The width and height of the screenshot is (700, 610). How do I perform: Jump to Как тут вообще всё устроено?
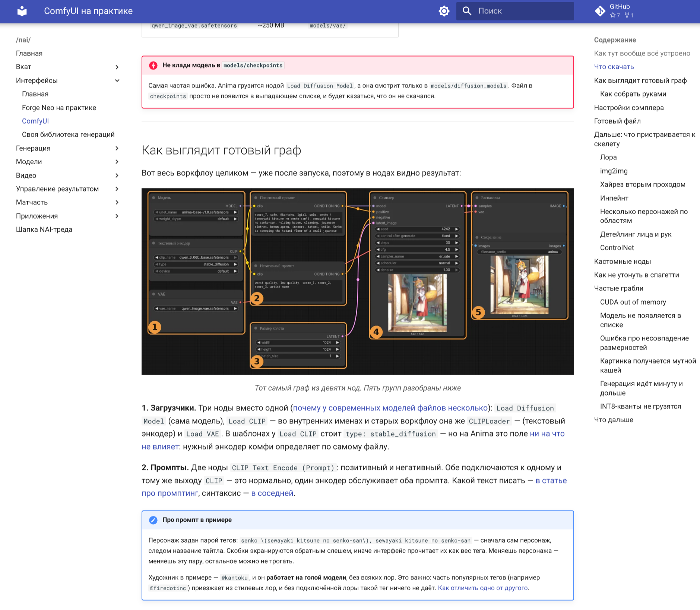click(642, 53)
